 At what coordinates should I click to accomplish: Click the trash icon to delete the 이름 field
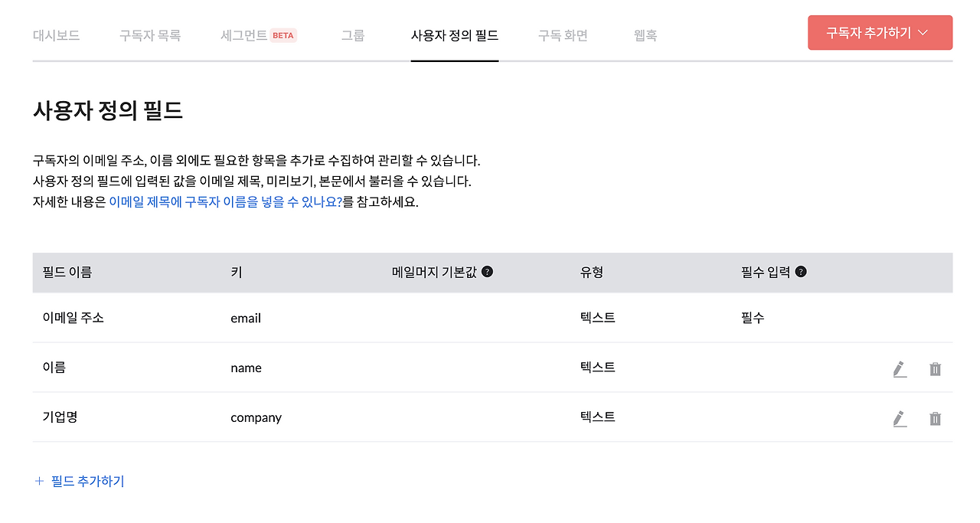click(x=935, y=368)
